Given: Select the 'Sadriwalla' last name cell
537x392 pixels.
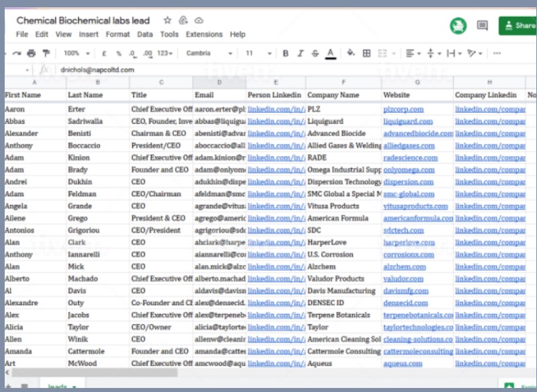Looking at the screenshot, I should 97,121.
